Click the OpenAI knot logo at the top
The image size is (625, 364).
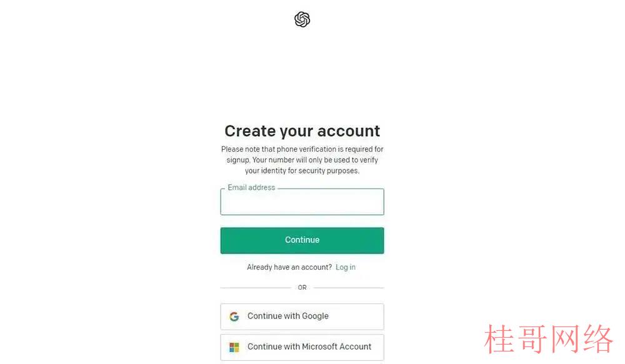point(302,19)
